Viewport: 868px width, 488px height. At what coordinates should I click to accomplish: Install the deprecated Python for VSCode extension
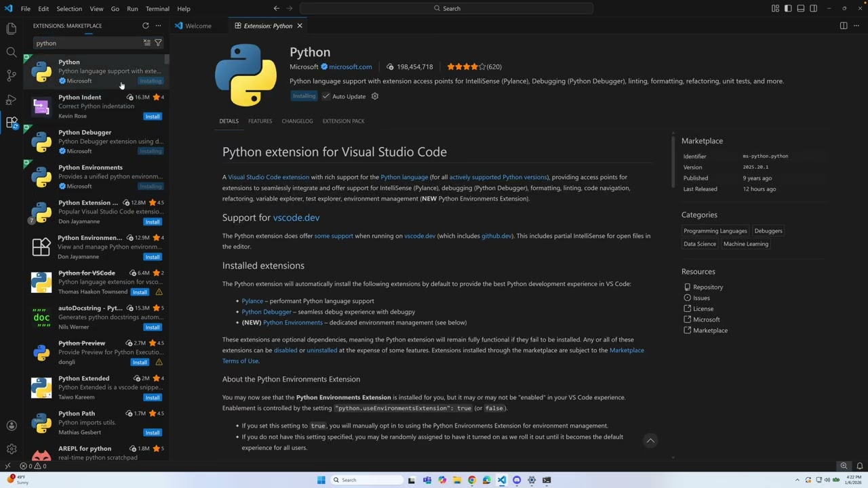[140, 292]
